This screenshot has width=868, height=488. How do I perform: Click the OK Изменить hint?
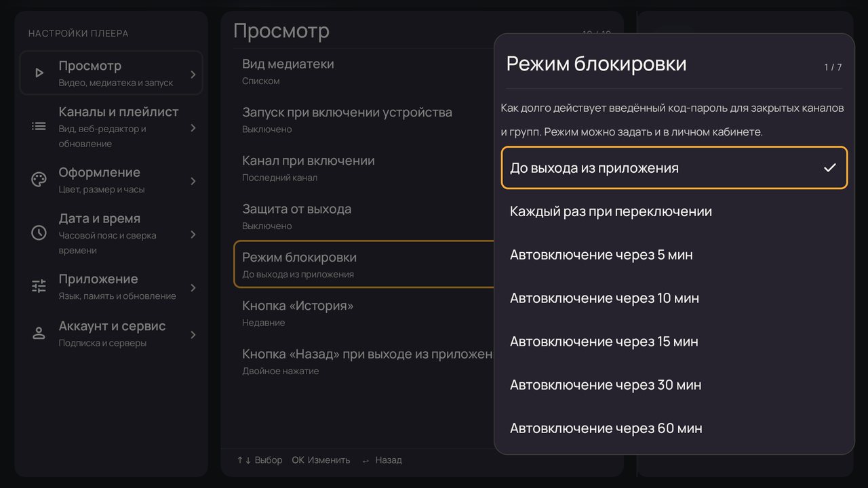(321, 460)
